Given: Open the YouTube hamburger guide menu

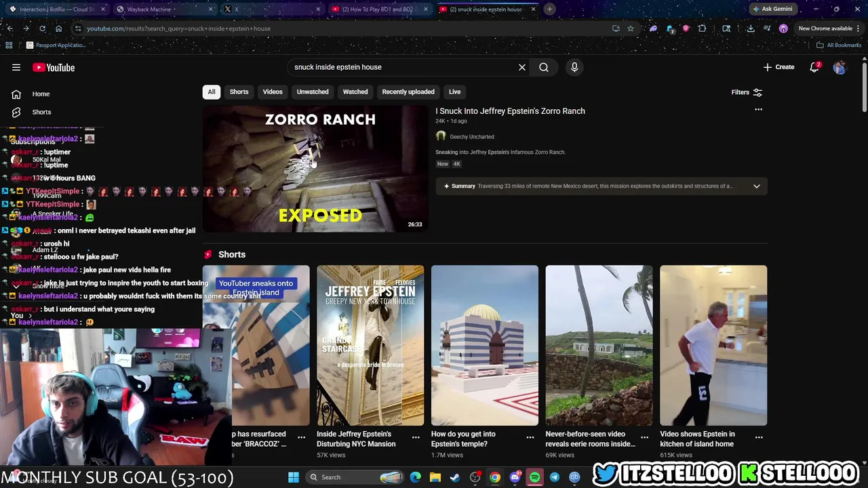Looking at the screenshot, I should (16, 67).
